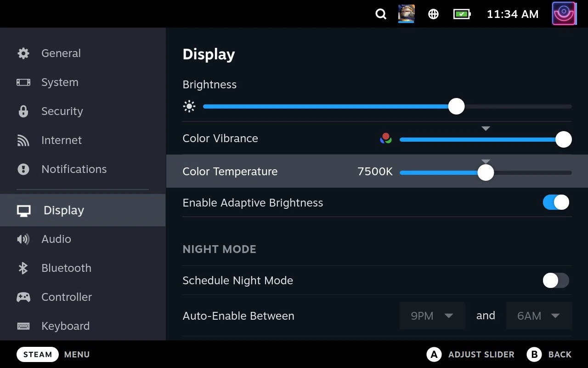Click the Color Vibrance slider knob
Screen dimensions: 588x368
click(563, 139)
